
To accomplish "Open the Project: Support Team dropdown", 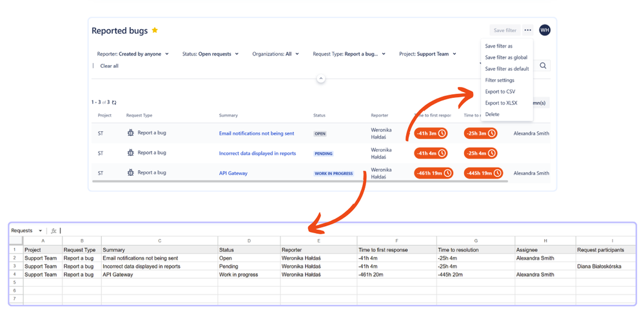I will point(427,53).
